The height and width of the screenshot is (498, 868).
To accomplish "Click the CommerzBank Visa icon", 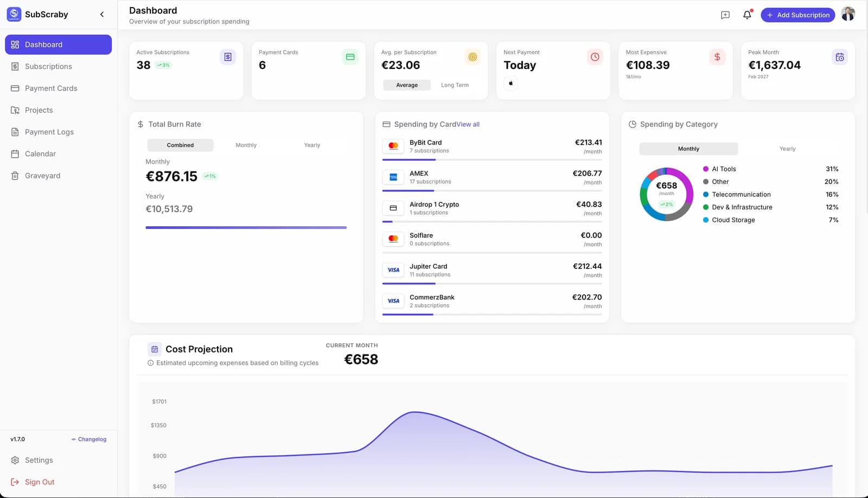I will pyautogui.click(x=393, y=301).
